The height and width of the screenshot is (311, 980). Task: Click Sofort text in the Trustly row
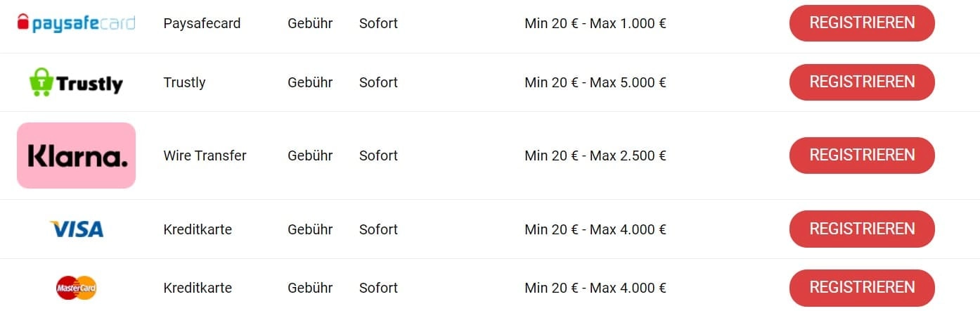(378, 82)
